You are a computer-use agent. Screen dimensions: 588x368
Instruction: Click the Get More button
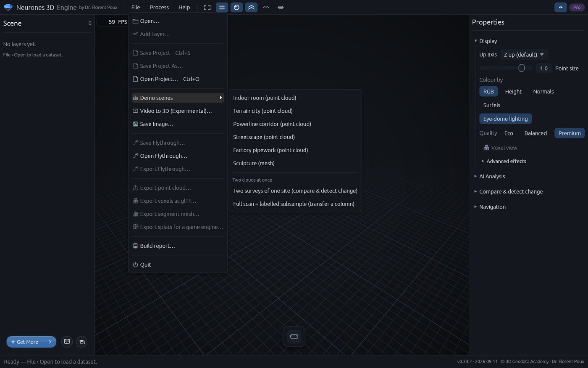click(x=31, y=342)
